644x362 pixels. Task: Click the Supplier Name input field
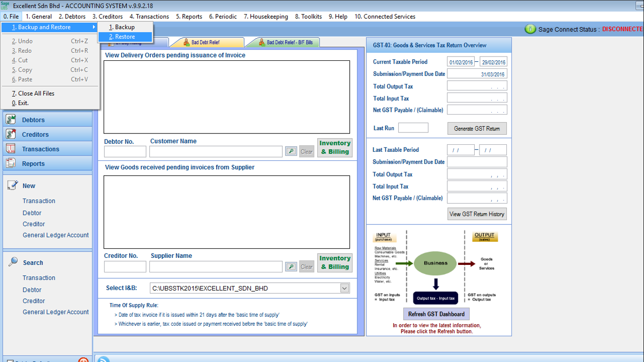pos(216,266)
